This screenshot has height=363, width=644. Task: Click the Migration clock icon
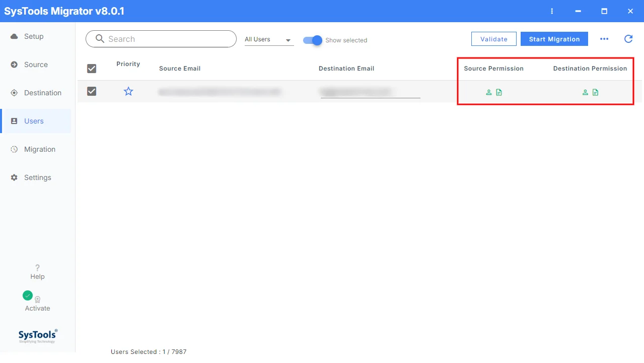tap(14, 149)
